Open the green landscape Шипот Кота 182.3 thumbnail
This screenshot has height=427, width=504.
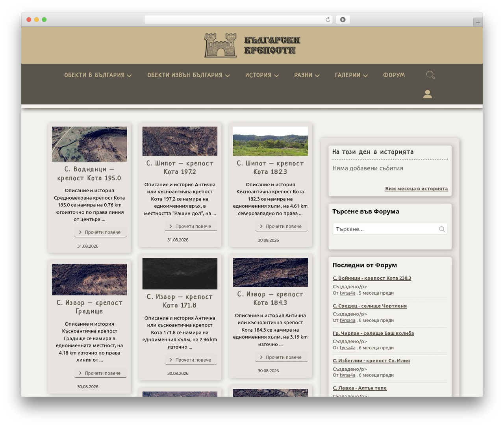271,141
